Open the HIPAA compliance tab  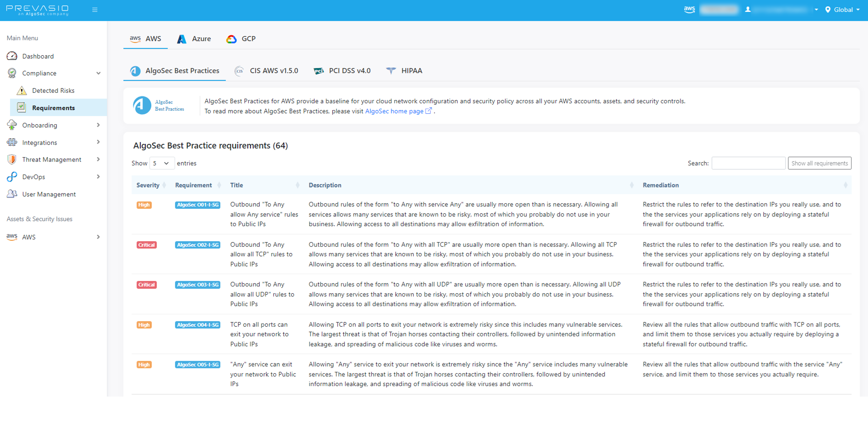[404, 71]
